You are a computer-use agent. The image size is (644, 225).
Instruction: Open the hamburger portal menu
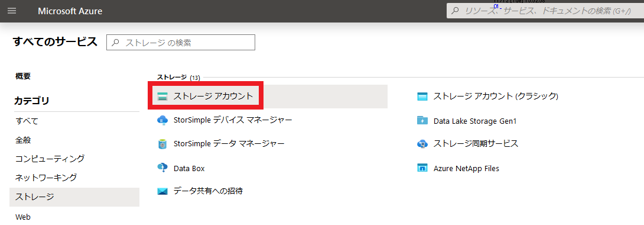[11, 11]
